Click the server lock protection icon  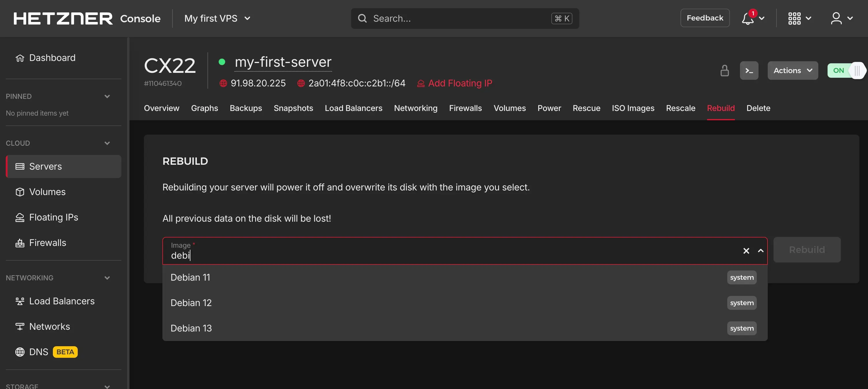(724, 71)
